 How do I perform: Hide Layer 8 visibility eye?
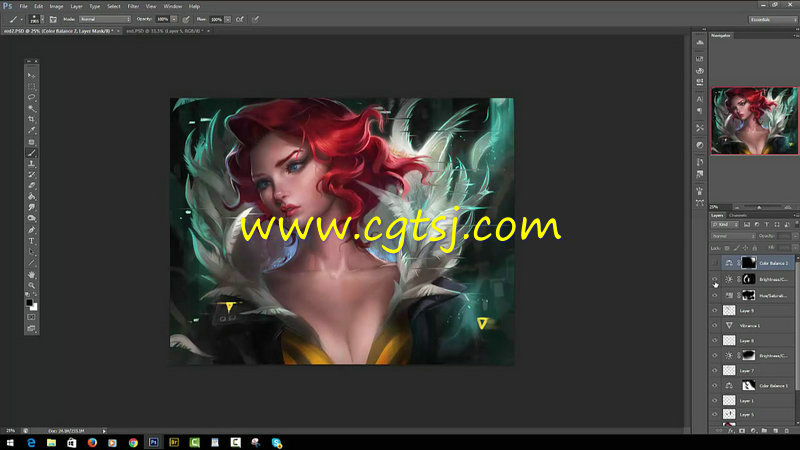(x=715, y=340)
